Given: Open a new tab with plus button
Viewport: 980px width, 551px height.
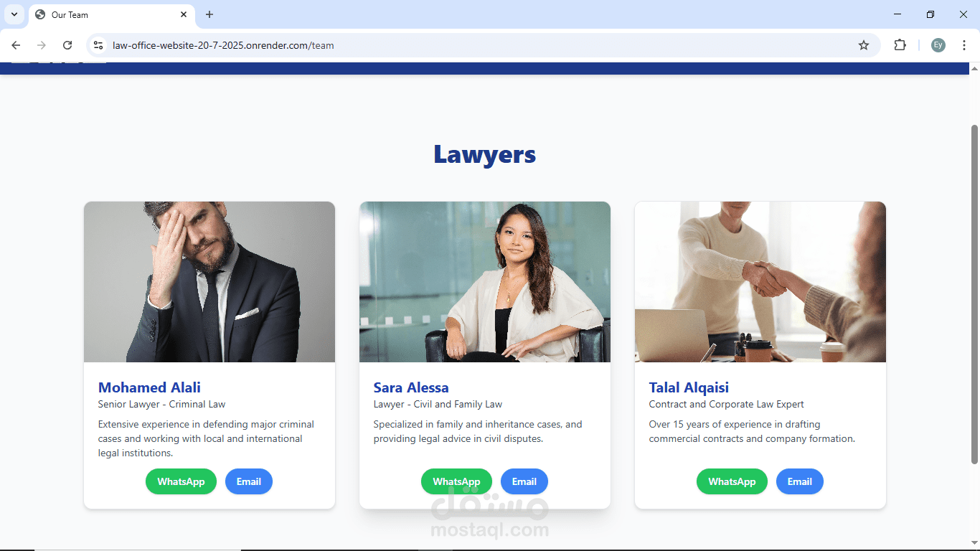Looking at the screenshot, I should tap(209, 14).
